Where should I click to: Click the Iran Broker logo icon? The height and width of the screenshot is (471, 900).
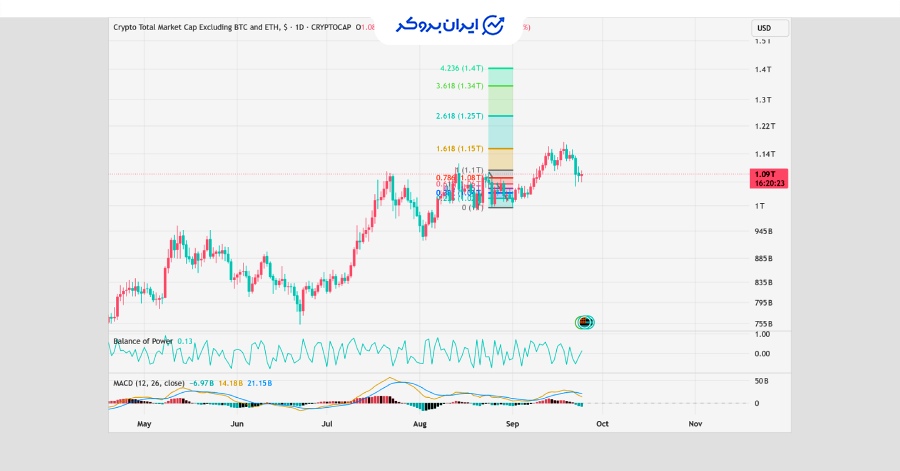point(495,26)
